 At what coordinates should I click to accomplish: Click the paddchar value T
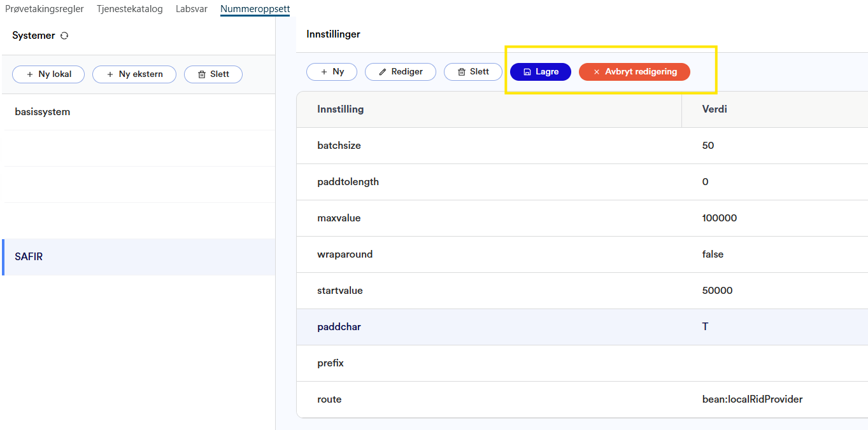click(705, 327)
